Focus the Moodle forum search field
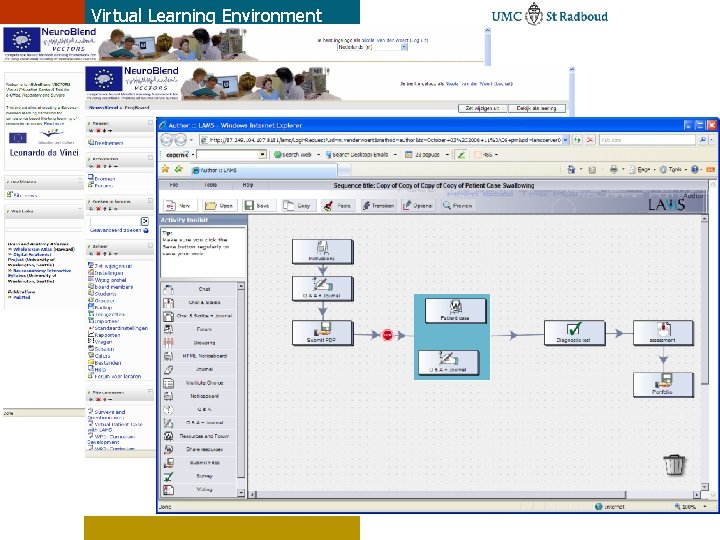The height and width of the screenshot is (540, 720). (x=115, y=221)
